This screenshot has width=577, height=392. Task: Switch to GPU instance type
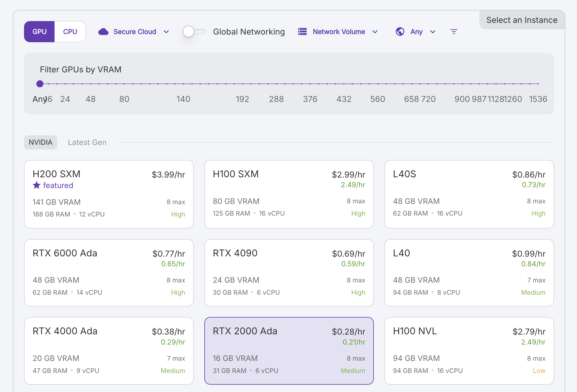point(39,32)
